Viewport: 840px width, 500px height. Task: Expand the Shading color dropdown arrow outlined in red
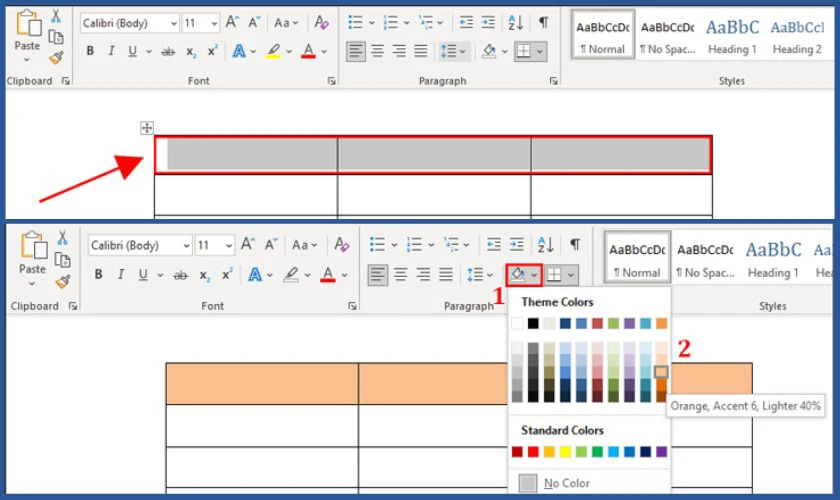click(535, 275)
